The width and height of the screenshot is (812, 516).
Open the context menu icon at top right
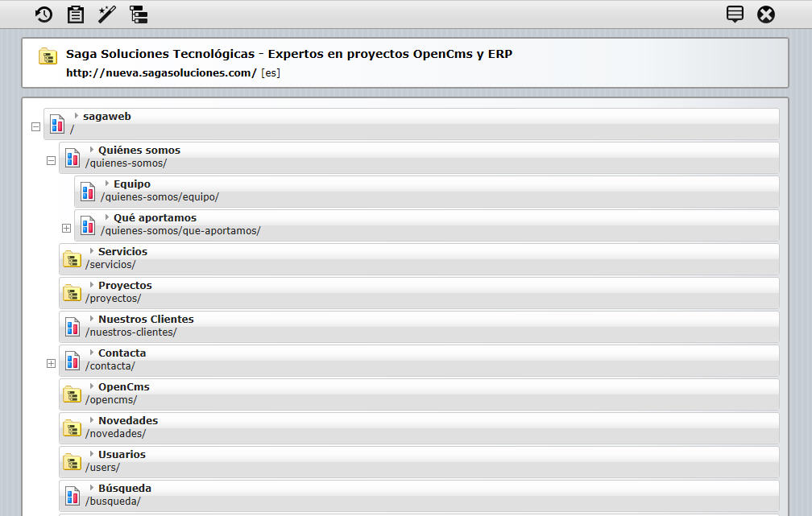click(x=735, y=14)
